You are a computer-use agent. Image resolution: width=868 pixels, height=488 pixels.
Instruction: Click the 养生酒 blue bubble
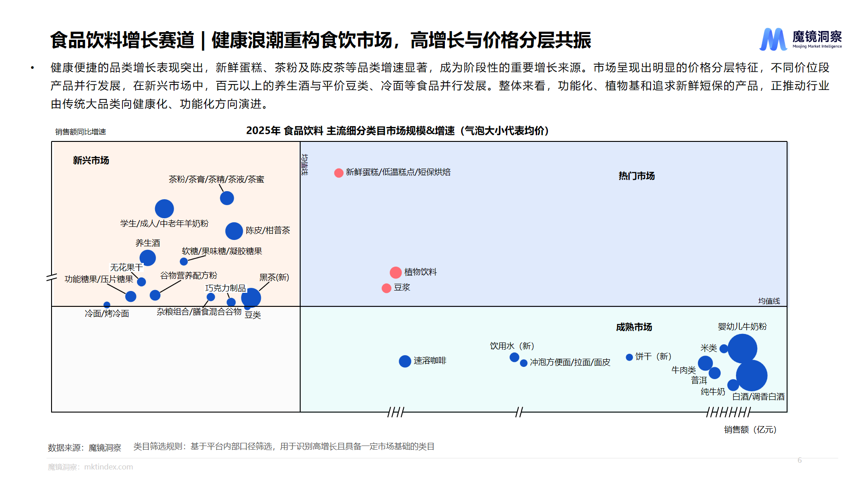(x=147, y=258)
